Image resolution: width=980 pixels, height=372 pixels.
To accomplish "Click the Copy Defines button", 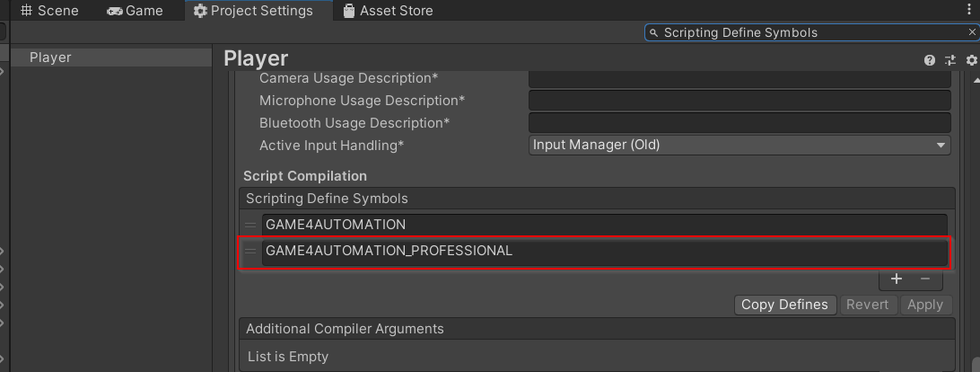I will click(784, 305).
